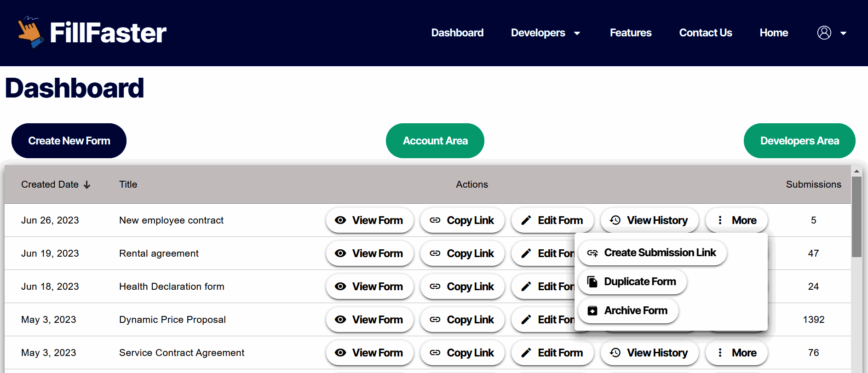Click the Developers Area button
The height and width of the screenshot is (373, 868).
pyautogui.click(x=799, y=141)
